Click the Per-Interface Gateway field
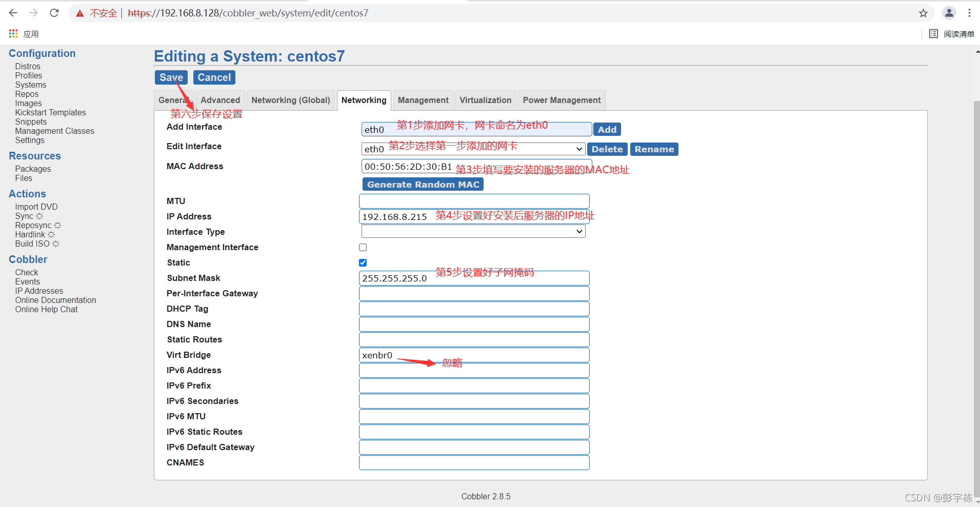 [x=474, y=293]
